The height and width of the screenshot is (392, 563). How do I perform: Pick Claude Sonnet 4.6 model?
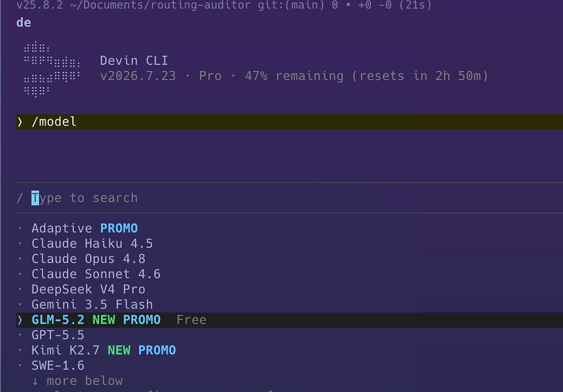[x=96, y=274]
